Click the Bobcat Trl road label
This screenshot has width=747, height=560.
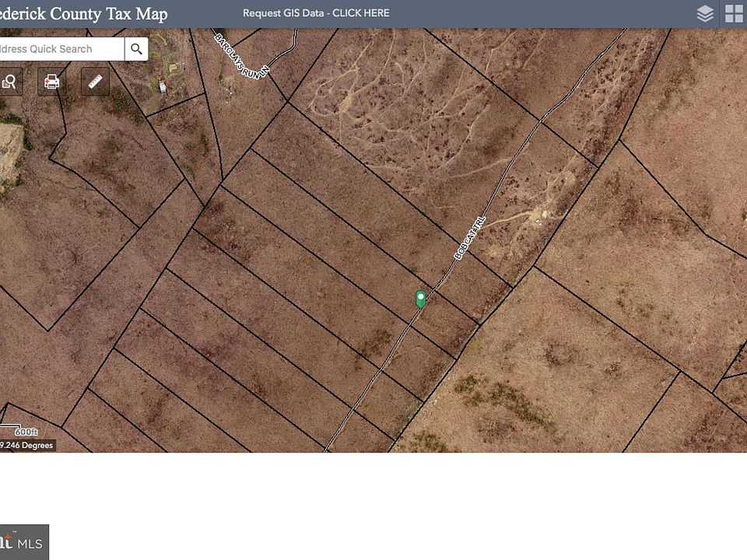470,239
